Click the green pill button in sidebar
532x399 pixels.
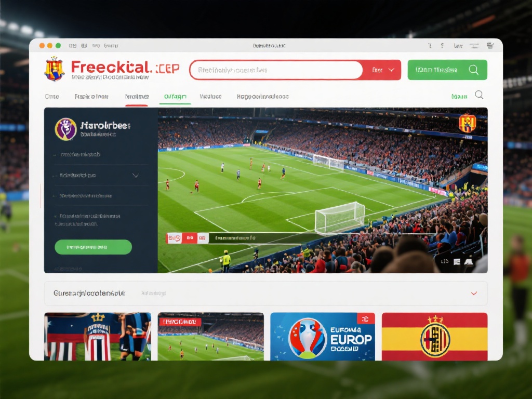tap(94, 247)
